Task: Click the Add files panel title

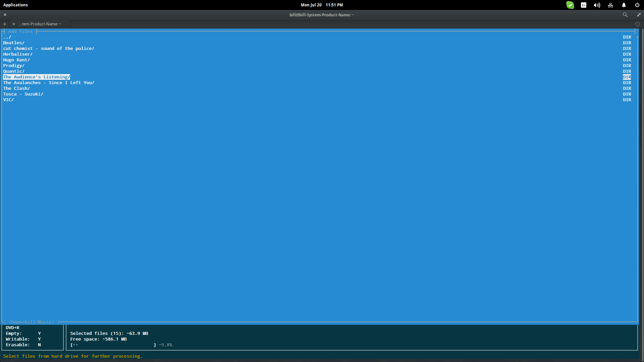Action: point(20,32)
